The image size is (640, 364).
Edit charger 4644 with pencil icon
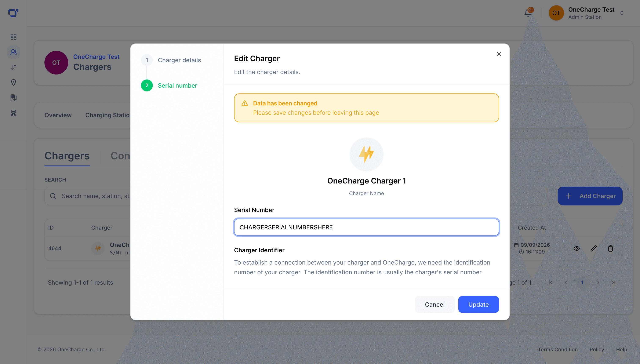click(593, 248)
